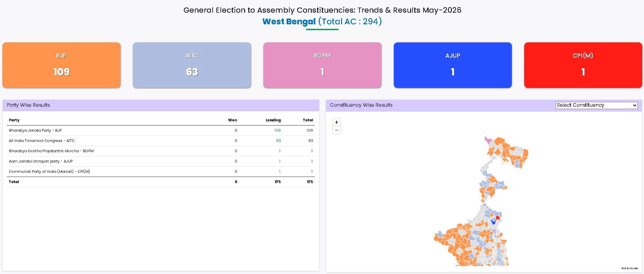
Task: Click AJUP row total value 1
Action: [x=312, y=161]
